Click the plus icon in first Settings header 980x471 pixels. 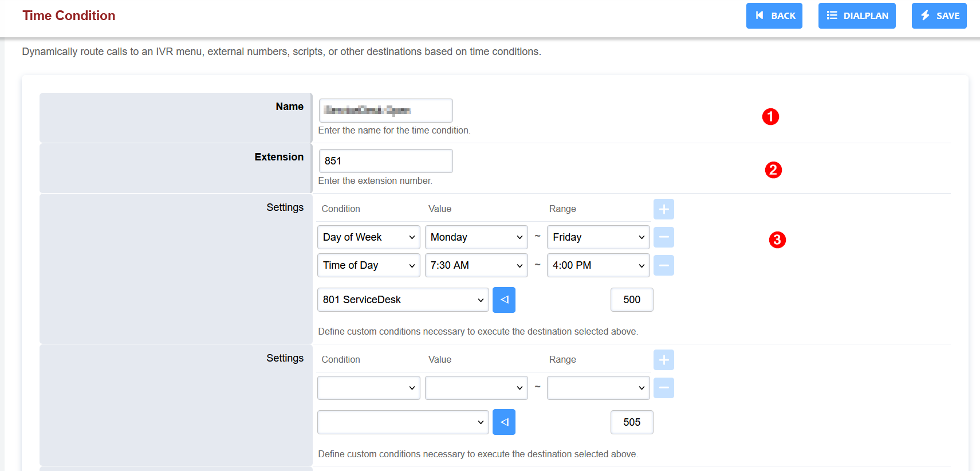(663, 209)
